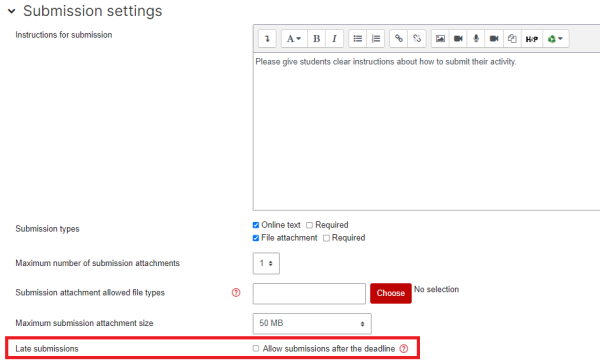
Task: Open Maximum number of submission attachments dropdown
Action: [266, 263]
